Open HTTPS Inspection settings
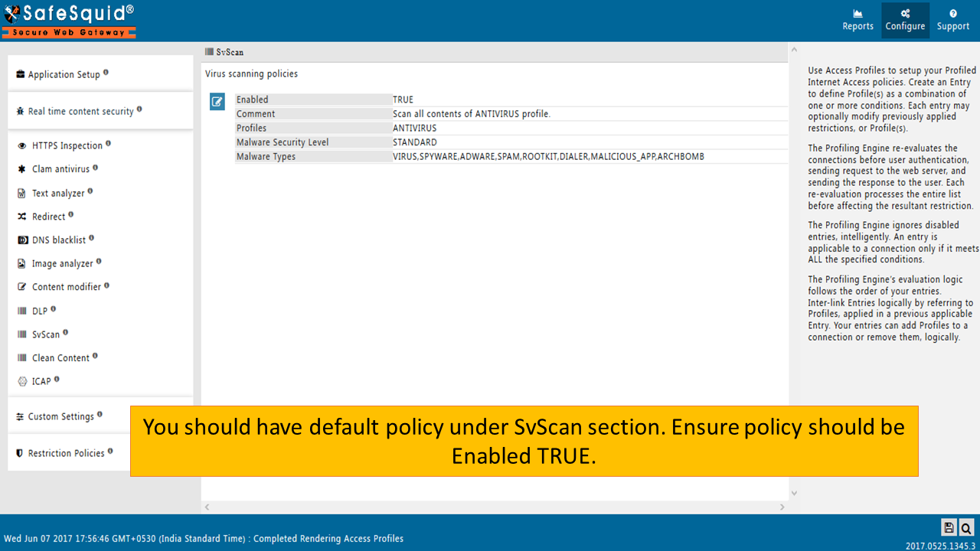 coord(67,145)
